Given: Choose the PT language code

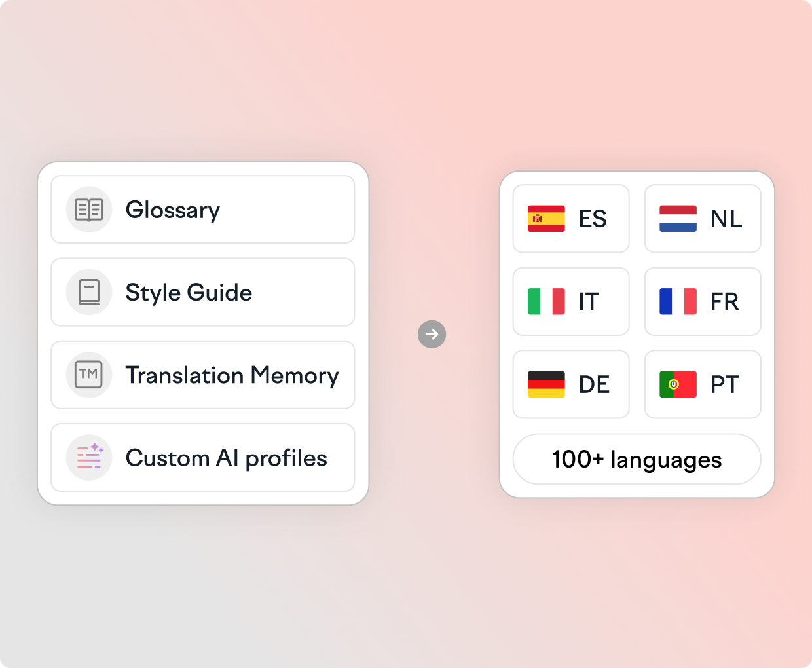Looking at the screenshot, I should point(725,384).
